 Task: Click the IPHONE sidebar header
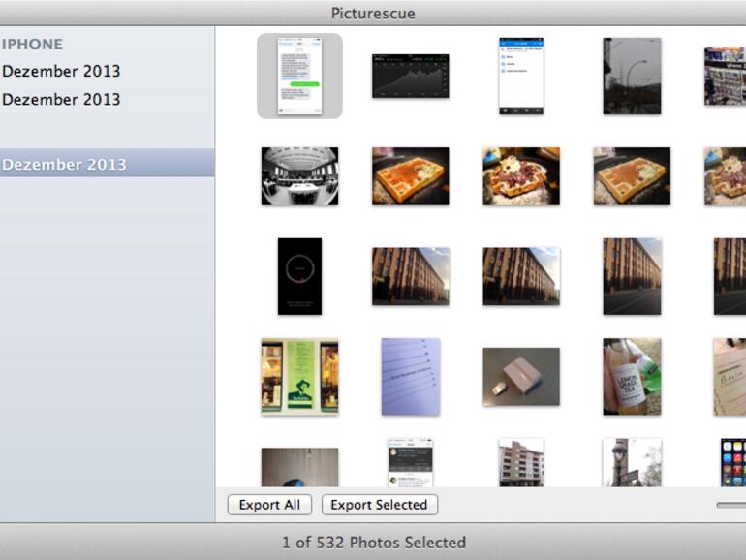pyautogui.click(x=32, y=45)
